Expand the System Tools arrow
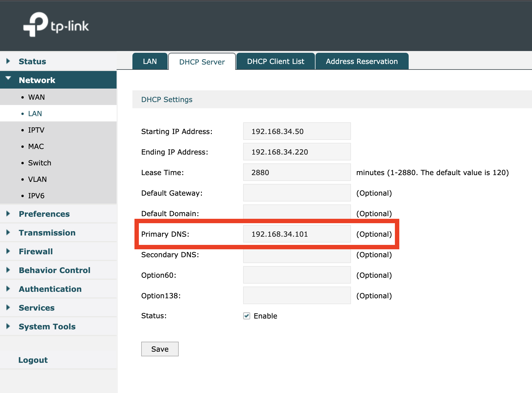532x393 pixels. click(x=8, y=326)
